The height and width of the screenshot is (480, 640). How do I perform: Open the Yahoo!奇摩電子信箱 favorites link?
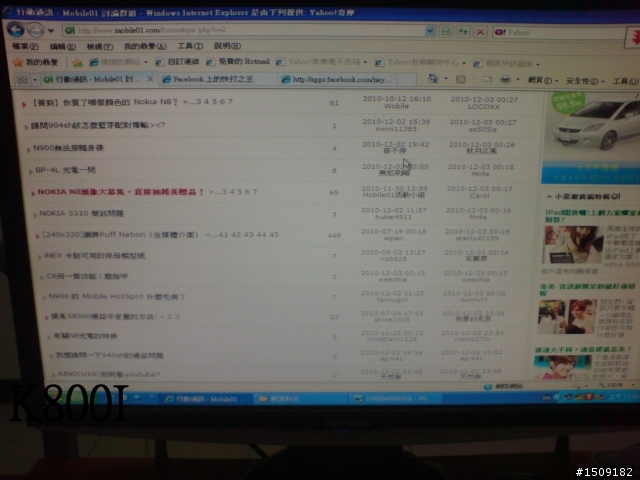point(321,62)
